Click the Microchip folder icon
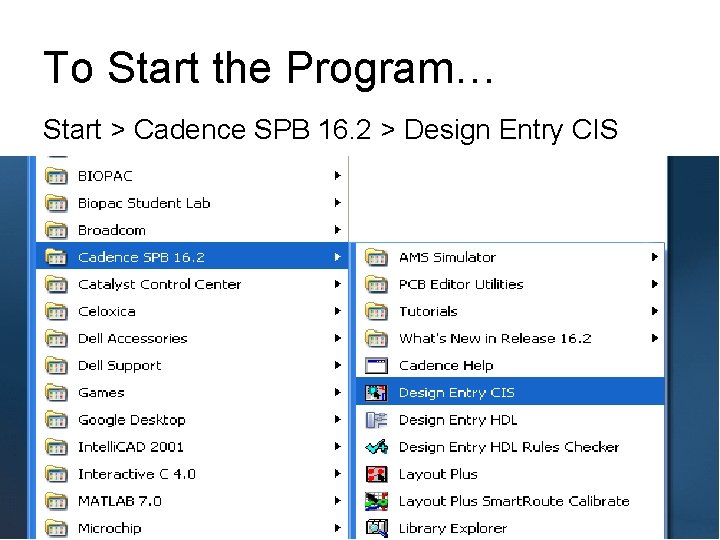This screenshot has height=540, width=720. [x=56, y=528]
